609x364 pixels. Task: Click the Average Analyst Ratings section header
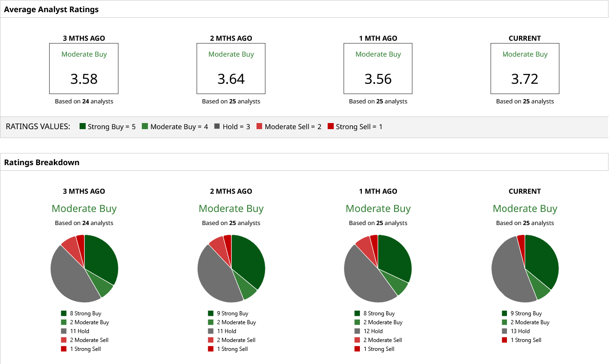[x=51, y=9]
